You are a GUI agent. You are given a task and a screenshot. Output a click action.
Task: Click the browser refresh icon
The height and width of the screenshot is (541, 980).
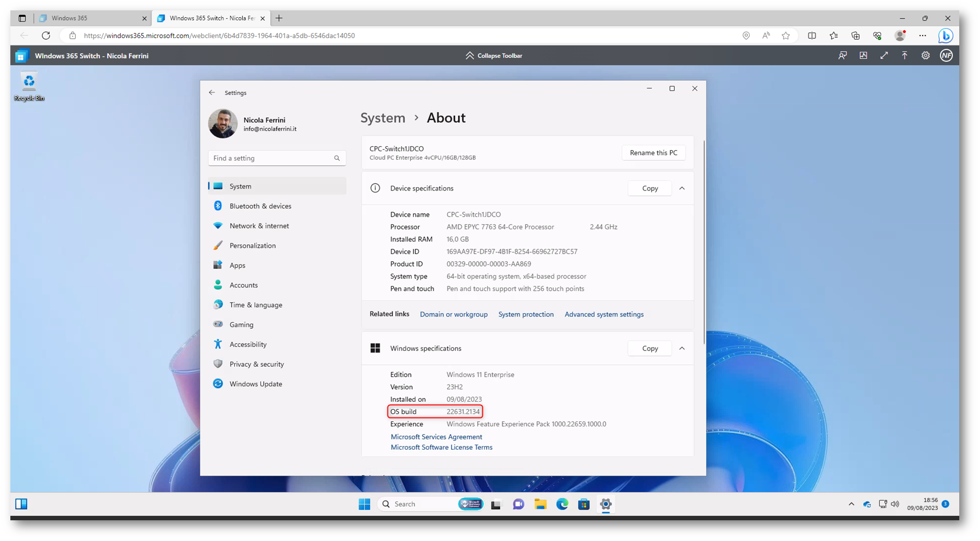[46, 36]
